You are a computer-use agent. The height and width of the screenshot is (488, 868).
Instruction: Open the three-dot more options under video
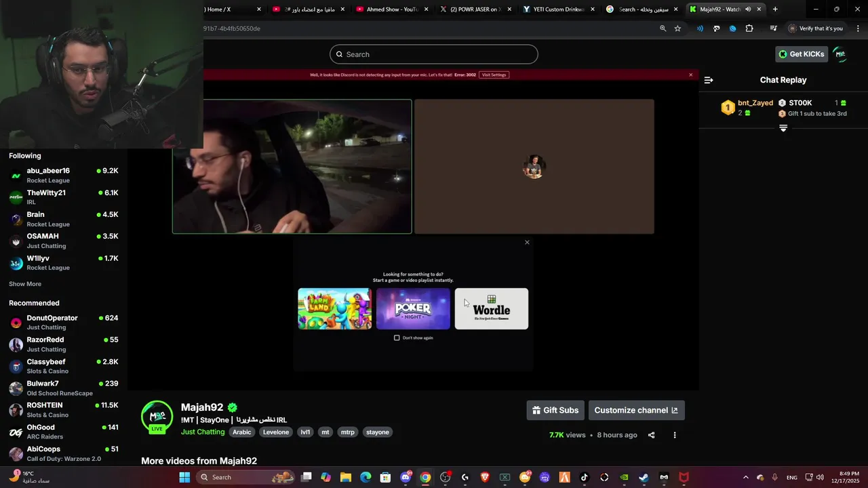675,435
